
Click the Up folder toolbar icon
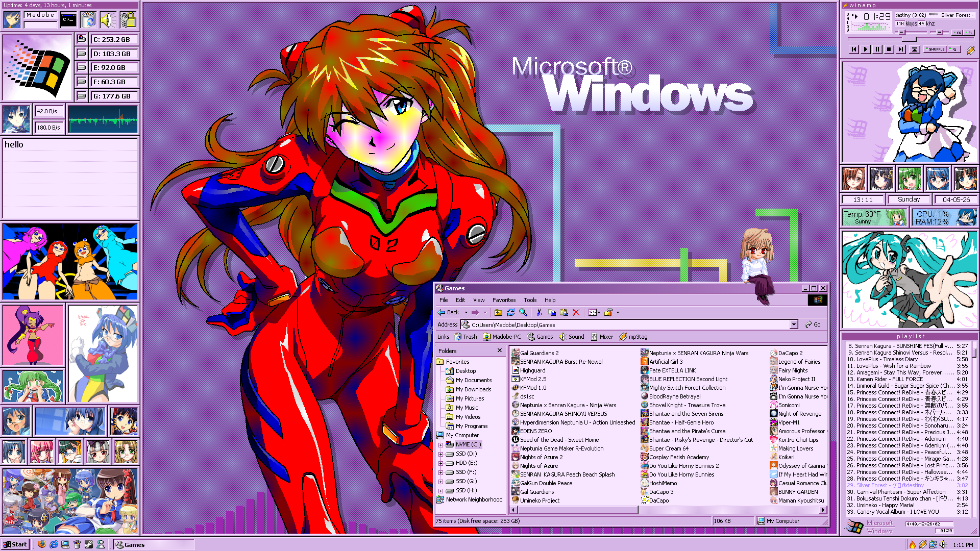click(498, 312)
